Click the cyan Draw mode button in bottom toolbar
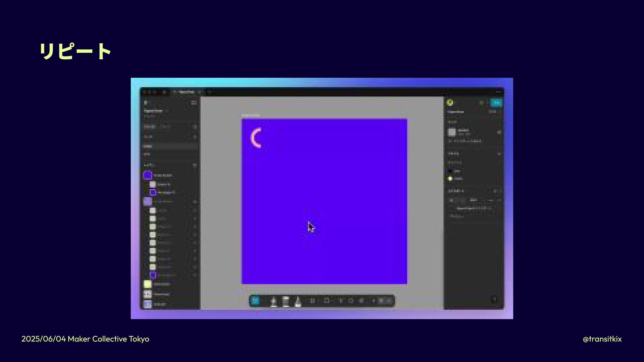 point(255,301)
